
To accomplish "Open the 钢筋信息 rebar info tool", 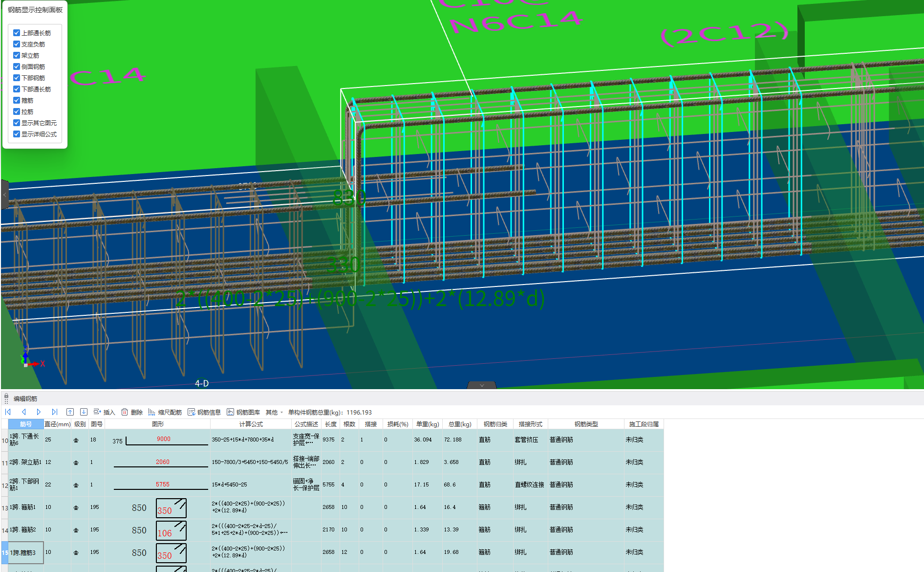I will click(x=204, y=412).
